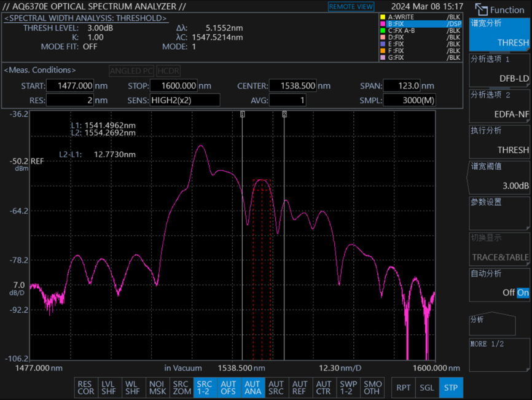Open the 参数设置 parameter settings menu
The height and width of the screenshot is (400, 532).
[x=499, y=212]
